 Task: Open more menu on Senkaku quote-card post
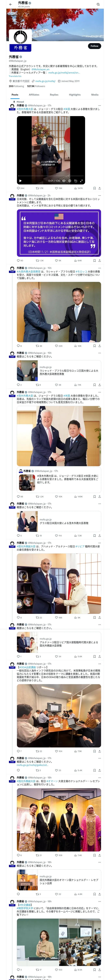pyautogui.click(x=99, y=196)
